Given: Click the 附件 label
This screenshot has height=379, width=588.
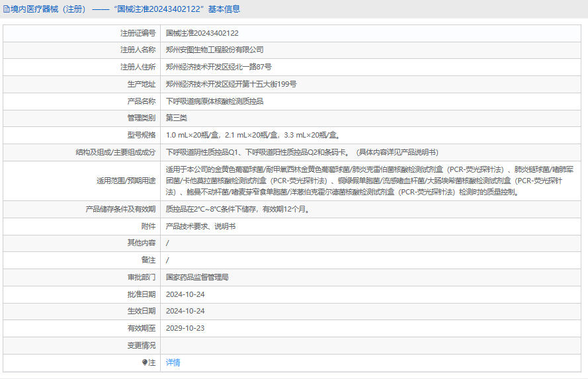Looking at the screenshot, I should 149,226.
